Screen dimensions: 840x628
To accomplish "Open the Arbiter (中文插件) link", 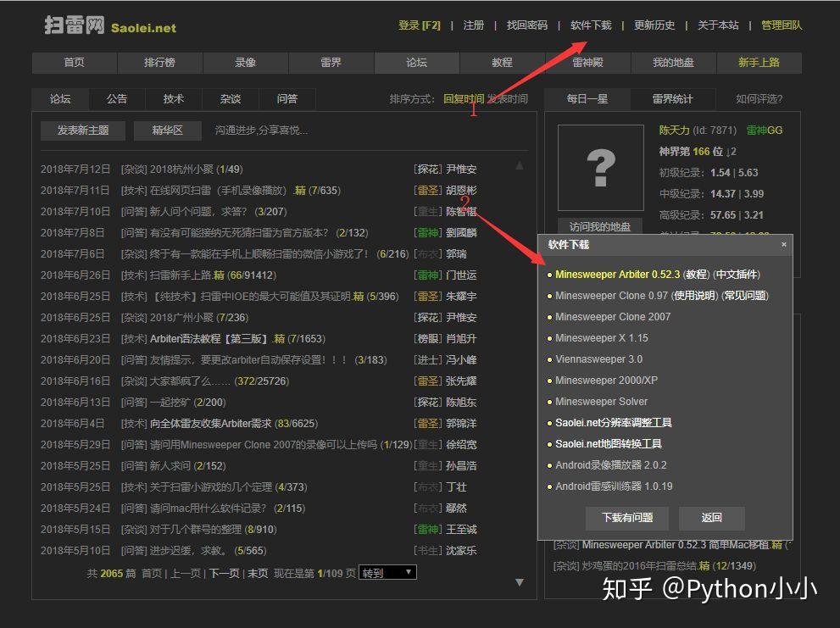I will [x=737, y=275].
